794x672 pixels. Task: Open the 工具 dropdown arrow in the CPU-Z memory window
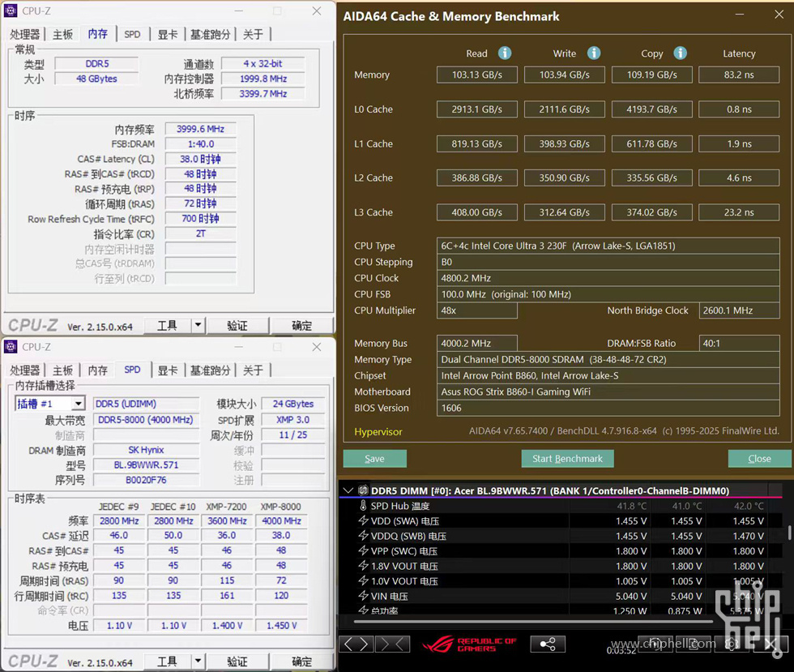click(x=198, y=325)
